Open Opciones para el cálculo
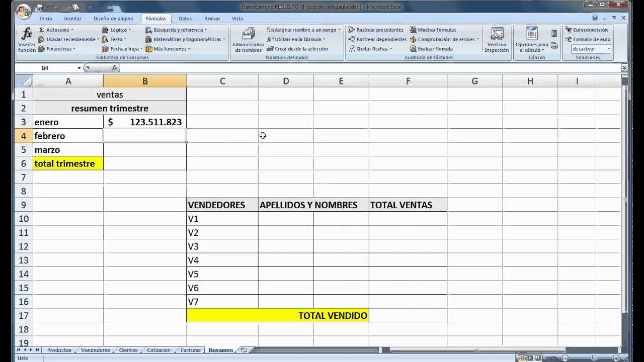The image size is (644, 362). pyautogui.click(x=532, y=40)
